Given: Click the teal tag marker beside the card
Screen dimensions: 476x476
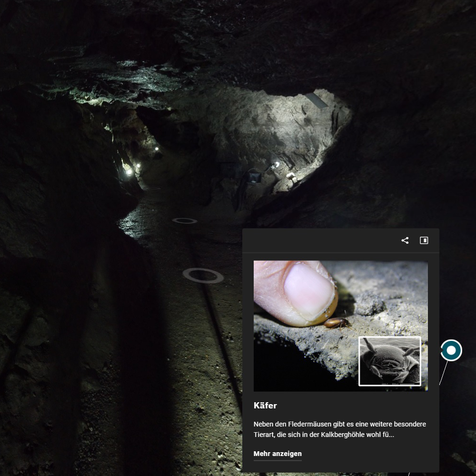Looking at the screenshot, I should tap(451, 351).
